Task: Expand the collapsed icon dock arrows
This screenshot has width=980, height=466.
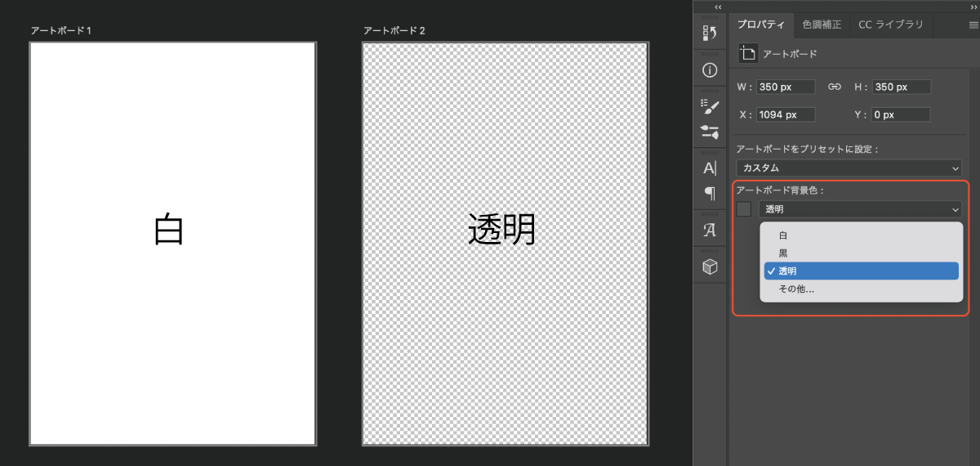Action: point(718,7)
